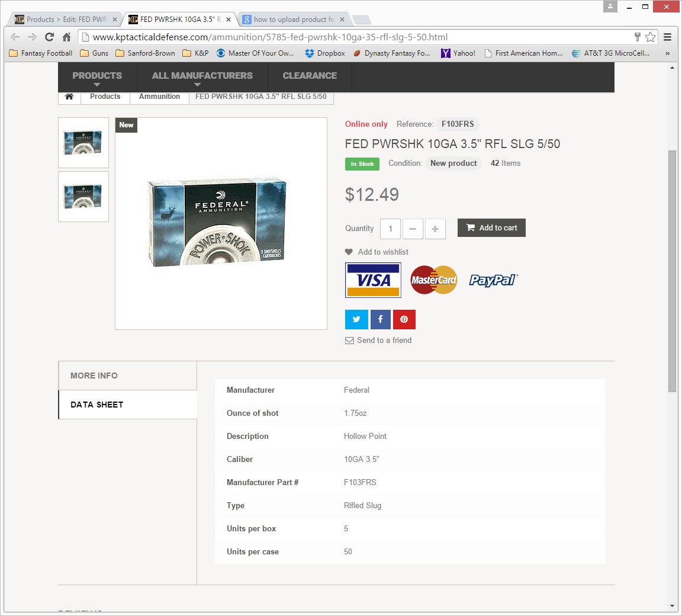Image resolution: width=682 pixels, height=616 pixels.
Task: Open the K&P bookmarks folder
Action: tap(196, 53)
